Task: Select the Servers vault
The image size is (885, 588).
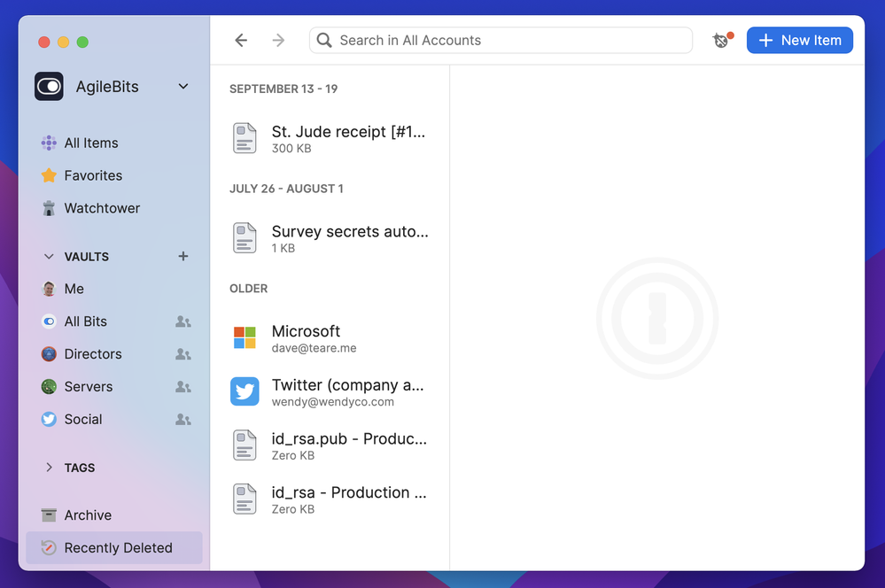Action: click(x=89, y=387)
